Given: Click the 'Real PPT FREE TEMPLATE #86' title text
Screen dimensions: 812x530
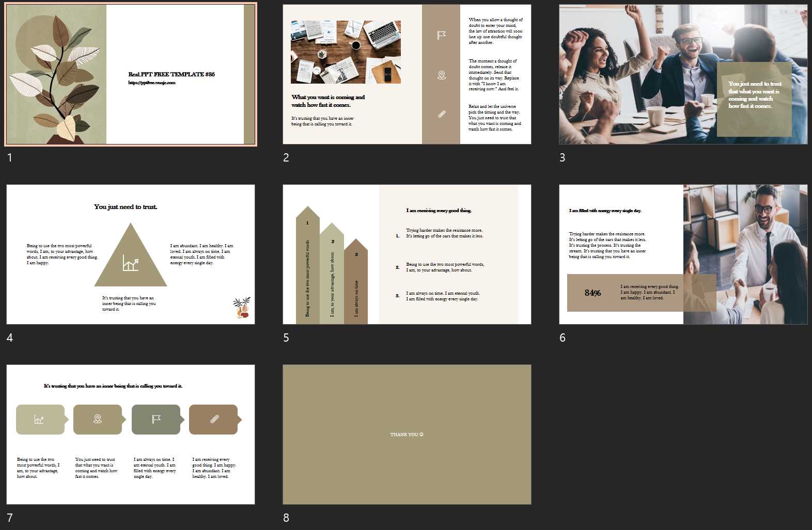Looking at the screenshot, I should [x=171, y=74].
